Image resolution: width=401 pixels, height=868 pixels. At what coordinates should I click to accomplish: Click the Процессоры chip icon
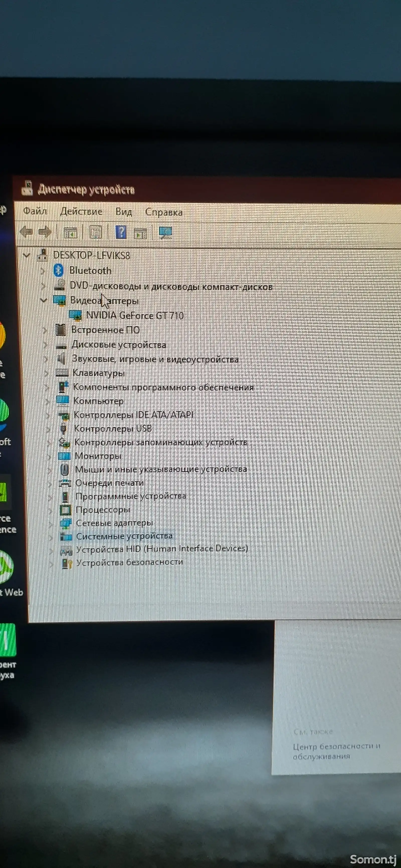66,510
